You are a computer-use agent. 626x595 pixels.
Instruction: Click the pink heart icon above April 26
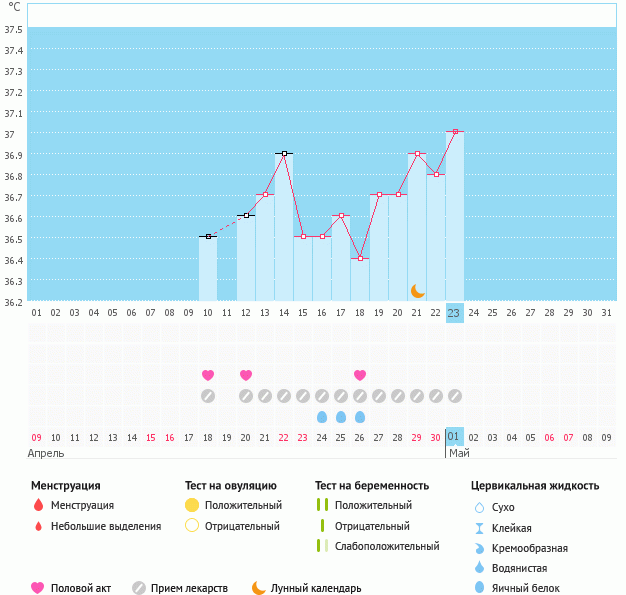[x=360, y=375]
